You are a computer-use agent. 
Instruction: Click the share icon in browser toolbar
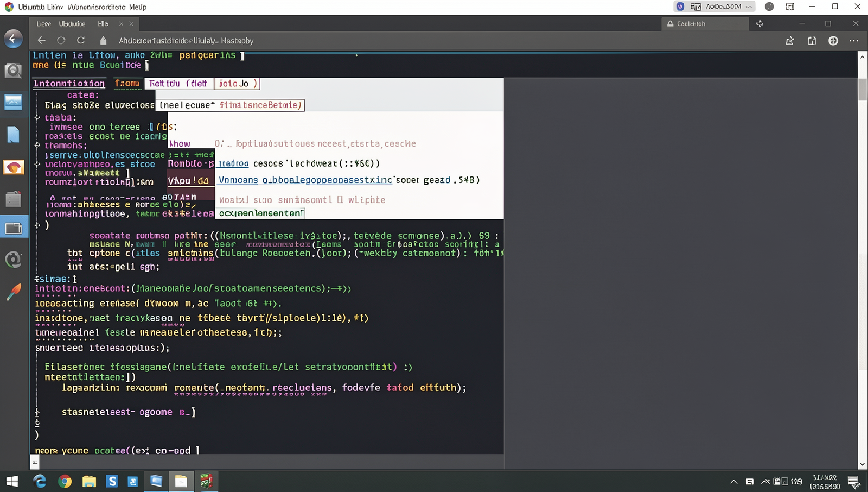790,41
